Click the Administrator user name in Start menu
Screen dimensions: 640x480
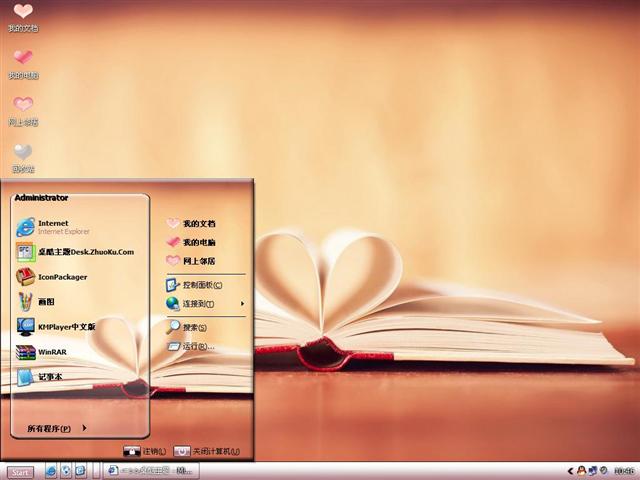[x=41, y=198]
